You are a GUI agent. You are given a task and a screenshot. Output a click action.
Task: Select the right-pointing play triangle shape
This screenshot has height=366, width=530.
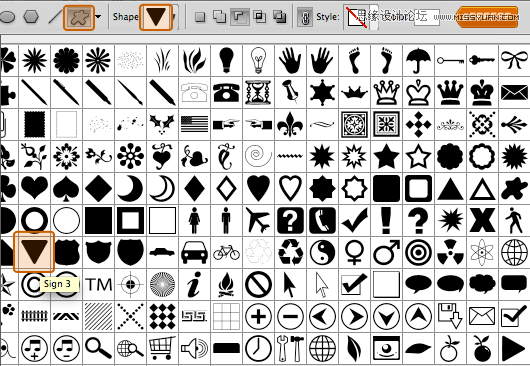514,348
